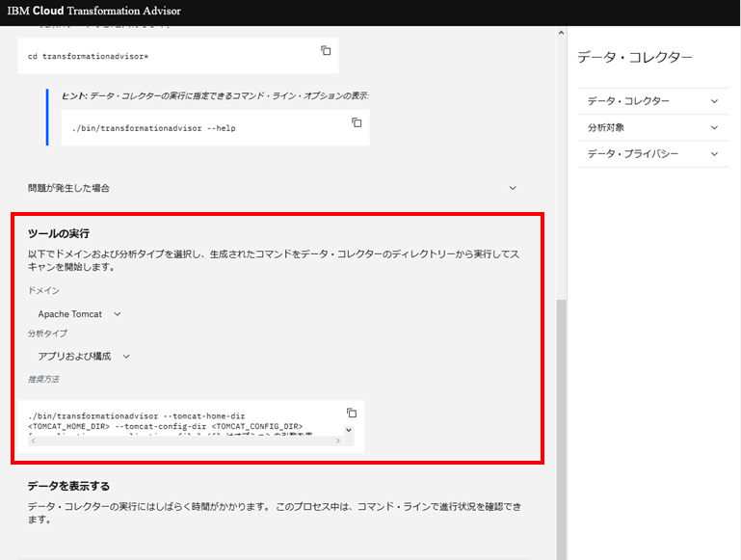Click the ドメイン label
741x560 pixels.
click(x=43, y=291)
